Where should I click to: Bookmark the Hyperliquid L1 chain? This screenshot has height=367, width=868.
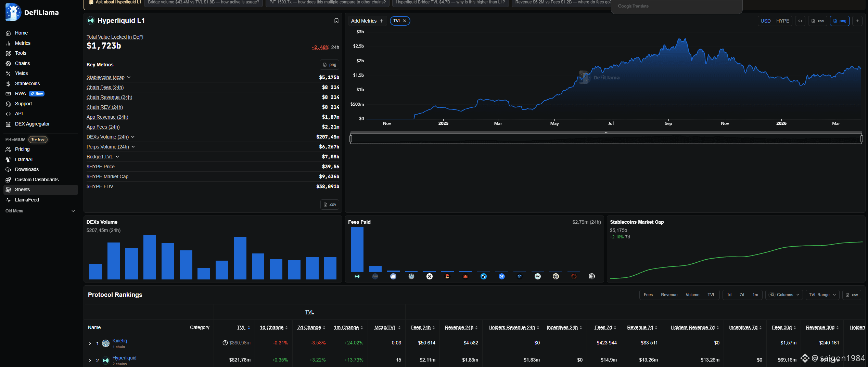point(336,21)
